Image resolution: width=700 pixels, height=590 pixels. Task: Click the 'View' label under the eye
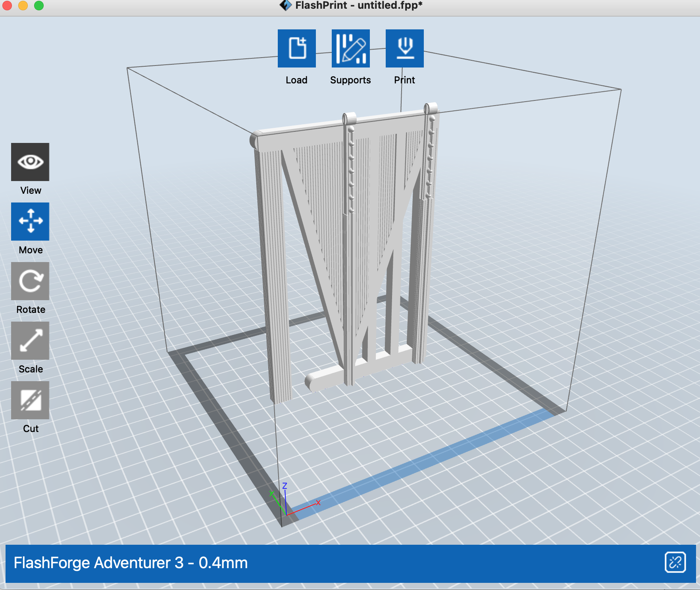31,191
